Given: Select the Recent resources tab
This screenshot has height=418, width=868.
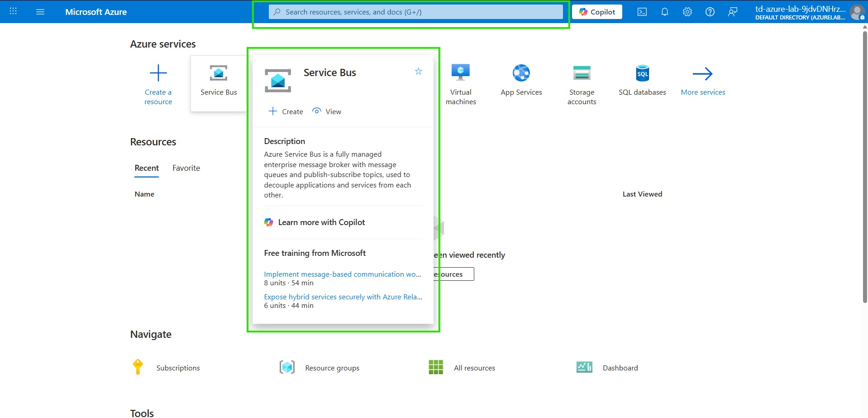Looking at the screenshot, I should (x=147, y=168).
